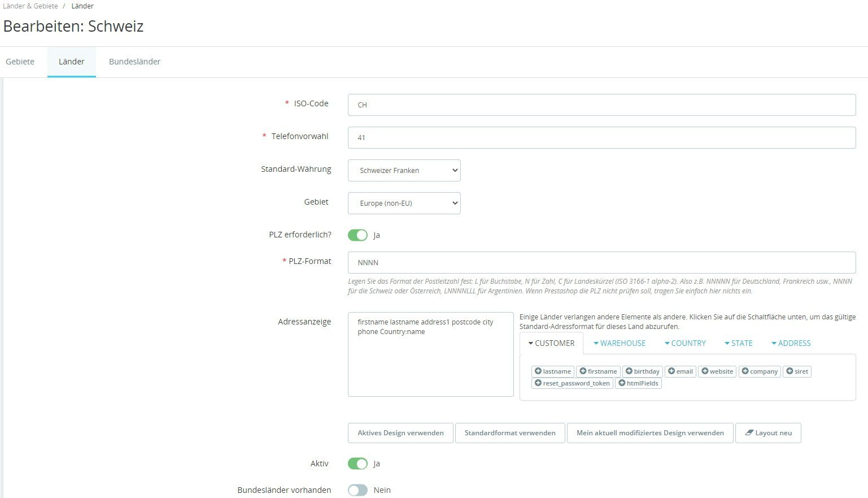Add the reset_password_token field tag
Screen dimensions: 868x498
coord(572,383)
